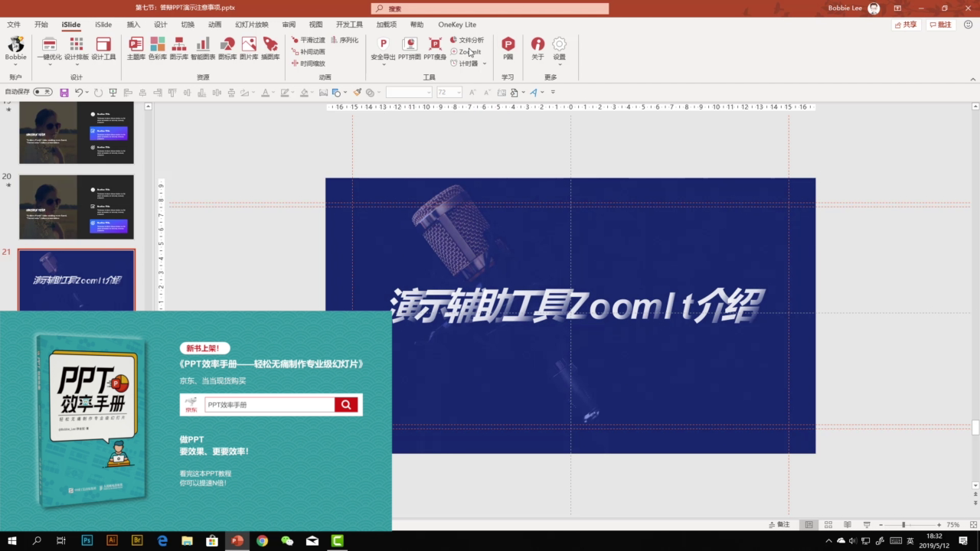Click the 新书上架! badge in the ad

204,348
